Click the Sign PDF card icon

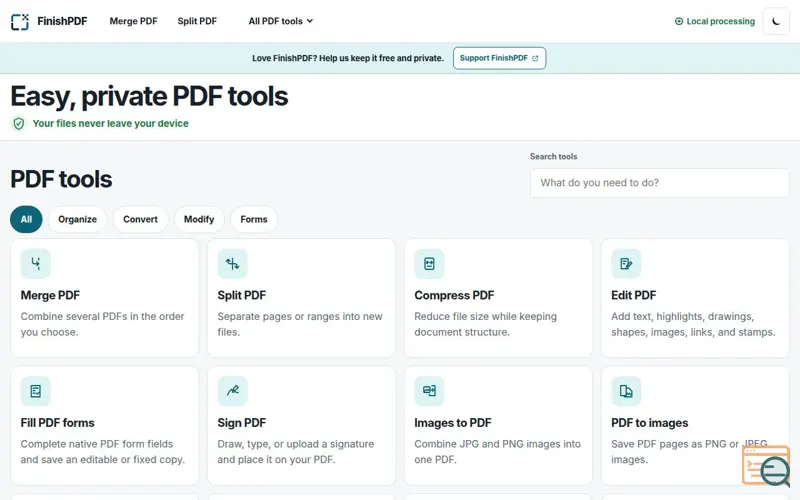click(233, 391)
